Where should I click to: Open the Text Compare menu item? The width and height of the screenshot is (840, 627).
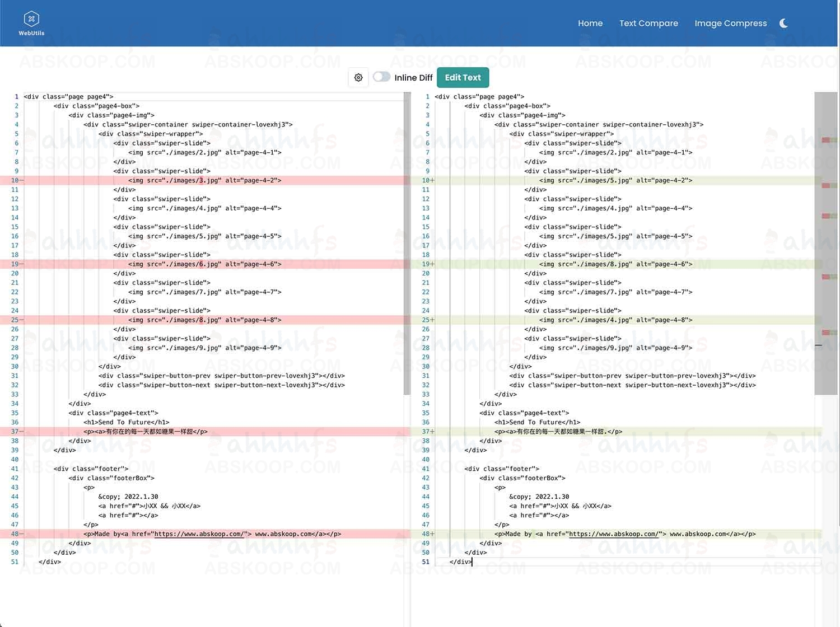pyautogui.click(x=648, y=23)
